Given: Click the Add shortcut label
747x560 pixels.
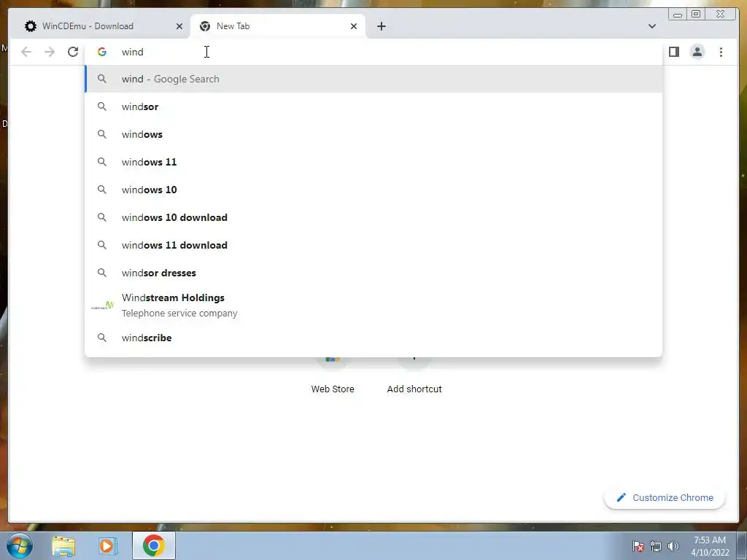Looking at the screenshot, I should pyautogui.click(x=414, y=389).
